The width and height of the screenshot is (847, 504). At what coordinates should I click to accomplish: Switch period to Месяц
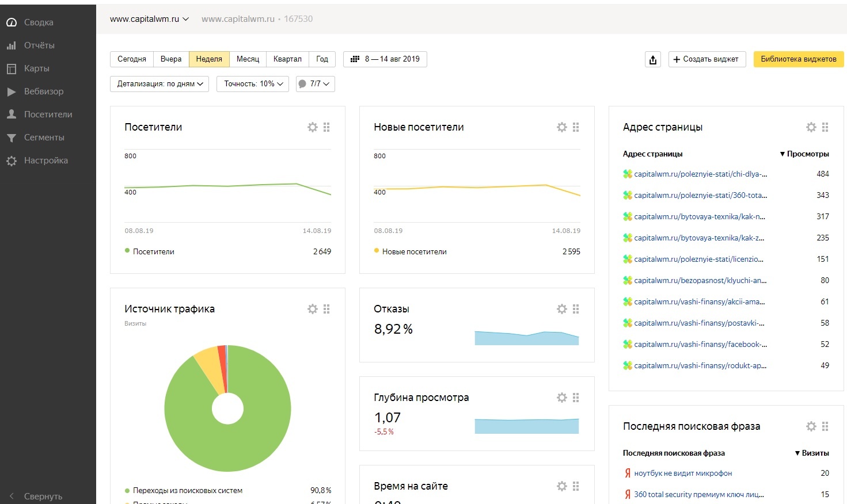click(248, 59)
